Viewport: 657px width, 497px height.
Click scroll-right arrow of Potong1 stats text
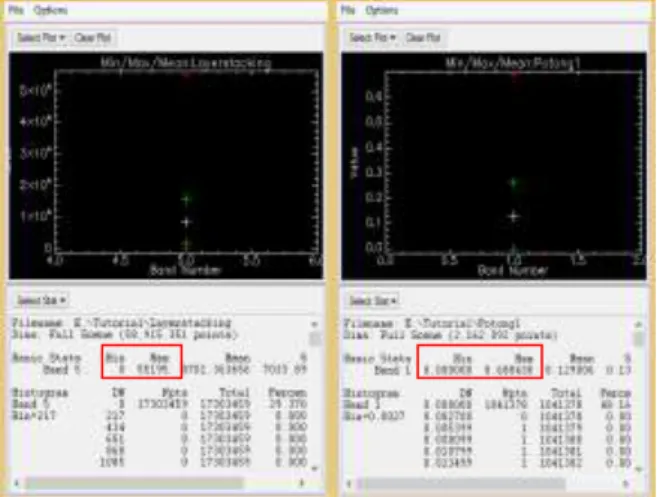[626, 484]
